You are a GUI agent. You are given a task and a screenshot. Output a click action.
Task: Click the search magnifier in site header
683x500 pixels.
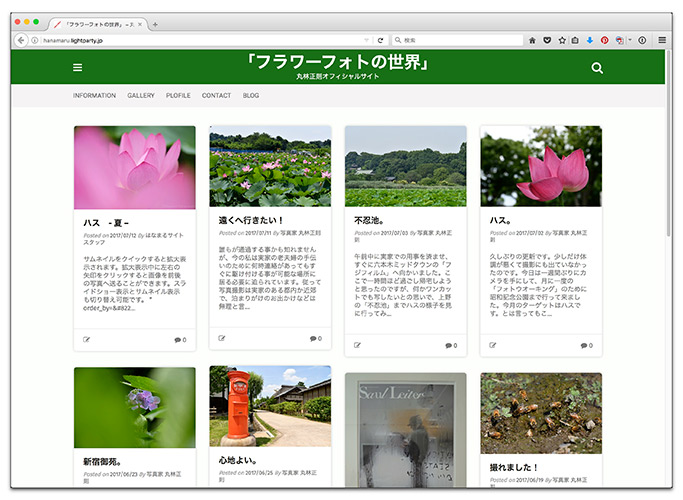click(597, 68)
